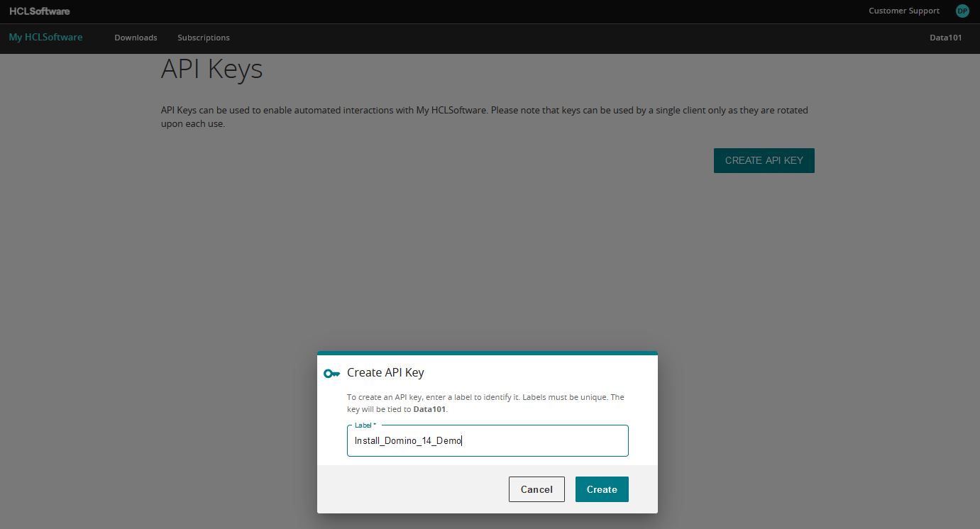
Task: Click the bold Data101 text in dialog
Action: [429, 409]
